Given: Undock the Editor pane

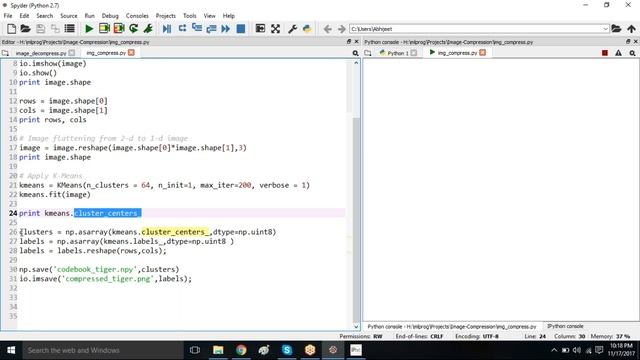Looking at the screenshot, I should [349, 42].
